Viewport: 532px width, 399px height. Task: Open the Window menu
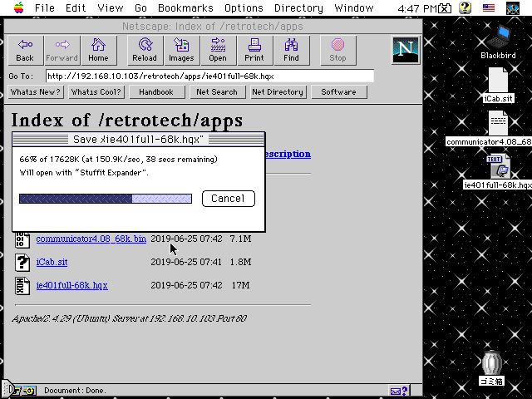[354, 7]
